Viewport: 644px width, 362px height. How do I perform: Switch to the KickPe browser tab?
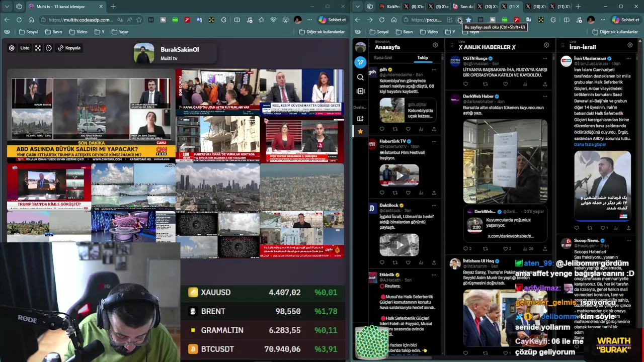coord(390,7)
